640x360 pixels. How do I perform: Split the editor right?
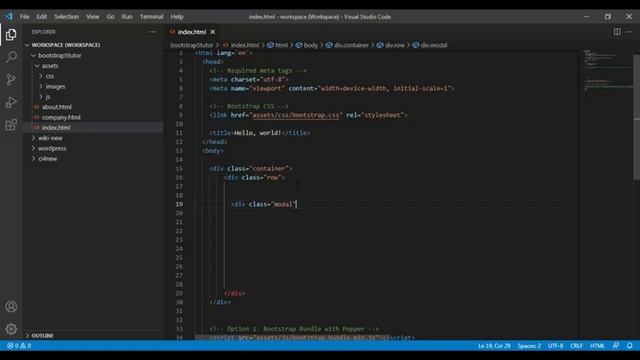[617, 32]
